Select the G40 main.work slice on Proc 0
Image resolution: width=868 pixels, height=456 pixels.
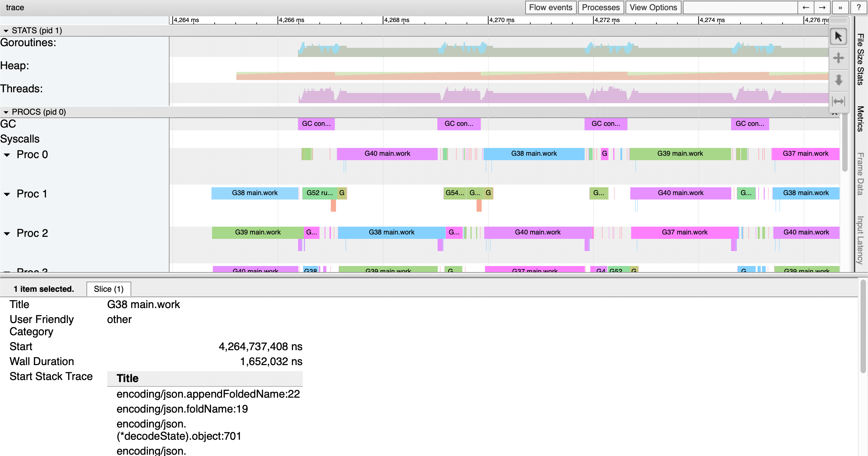point(387,153)
